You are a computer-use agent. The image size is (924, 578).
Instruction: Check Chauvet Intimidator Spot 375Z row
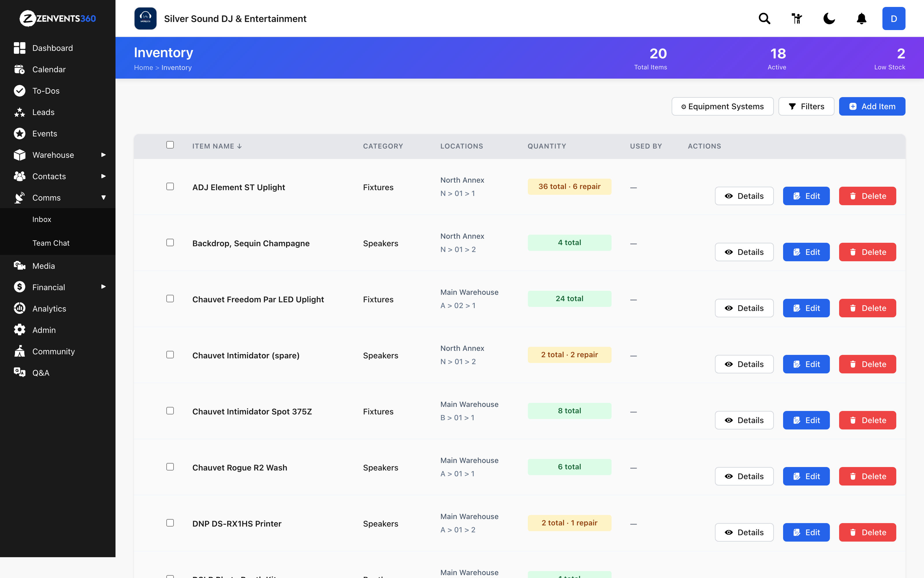[170, 411]
